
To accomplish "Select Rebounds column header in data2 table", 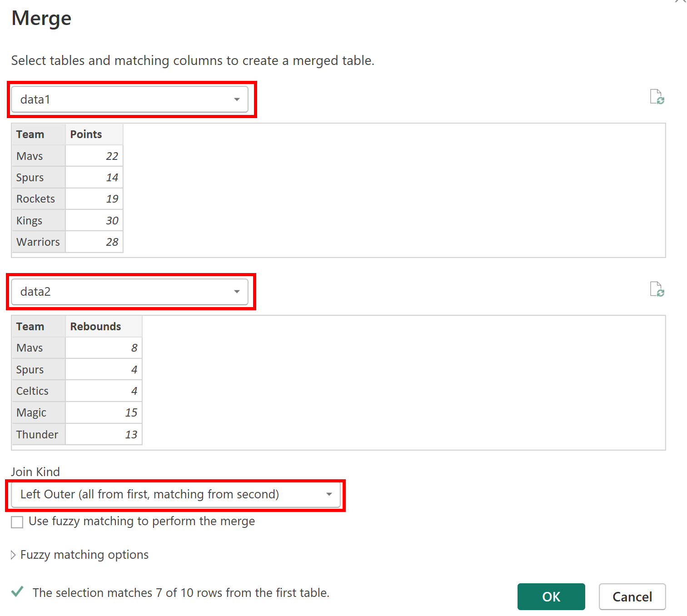I will pyautogui.click(x=104, y=327).
